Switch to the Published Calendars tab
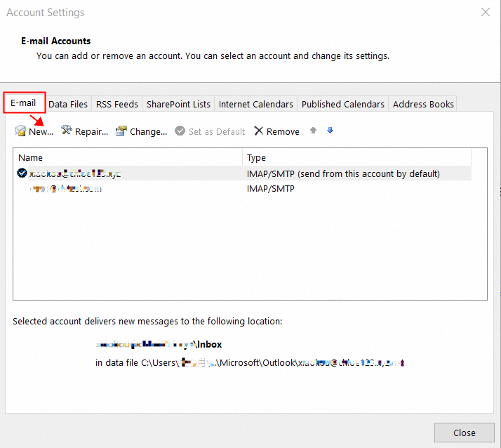501x448 pixels. click(x=343, y=104)
